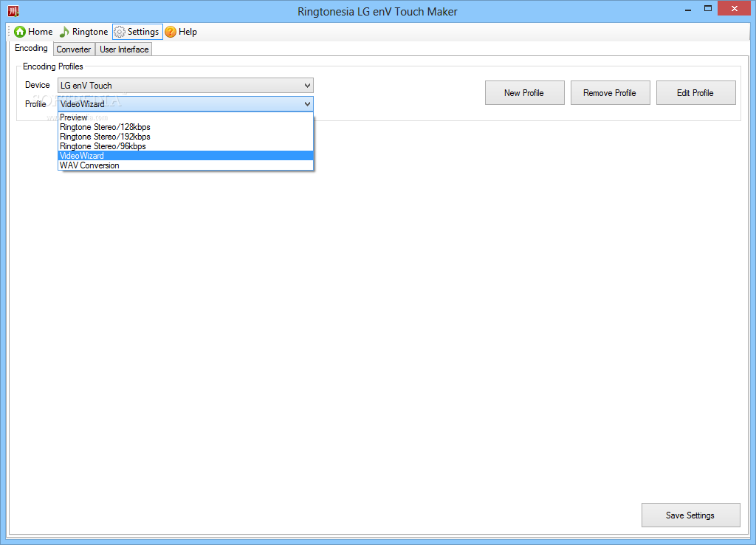Click the Settings toolbar label
The width and height of the screenshot is (756, 545).
[143, 32]
